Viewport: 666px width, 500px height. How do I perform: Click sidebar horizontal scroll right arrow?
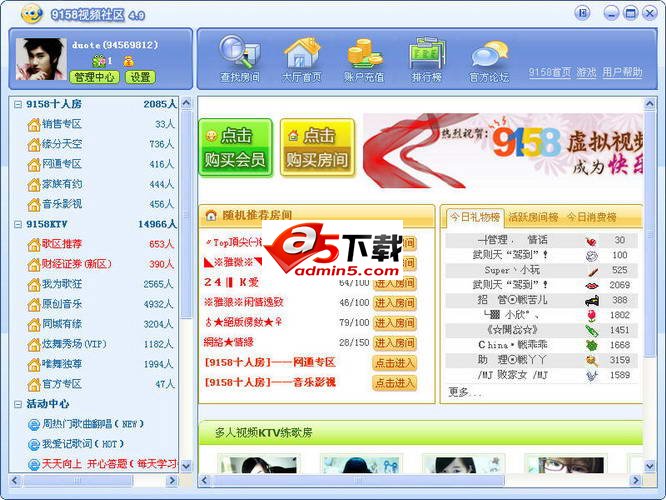(172, 480)
